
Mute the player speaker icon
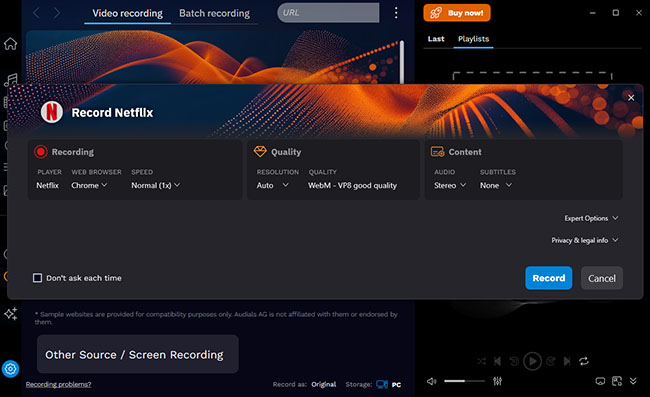tap(432, 381)
